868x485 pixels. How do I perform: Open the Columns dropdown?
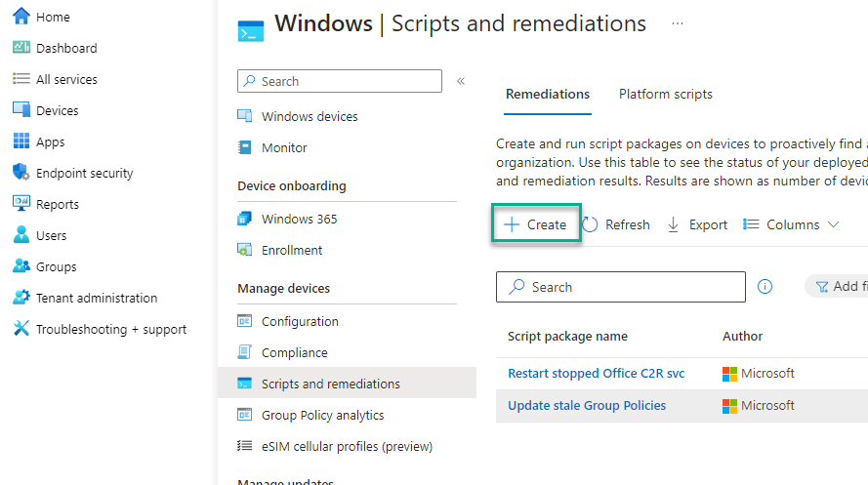792,224
